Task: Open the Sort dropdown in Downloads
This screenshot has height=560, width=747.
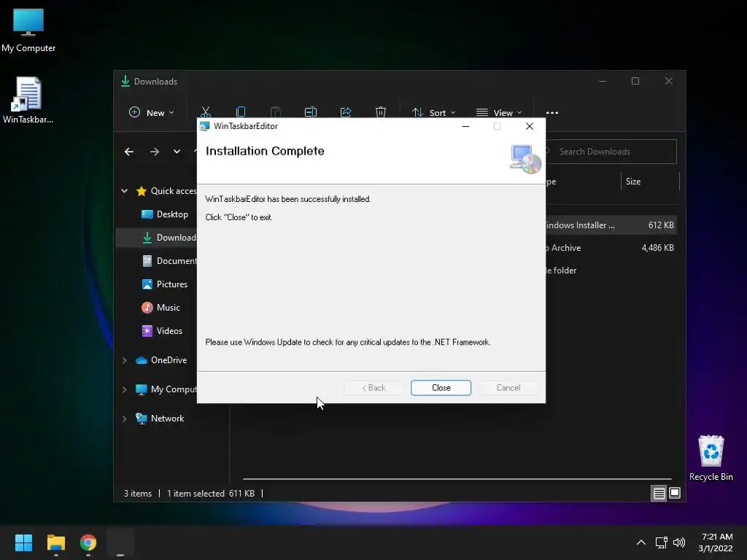Action: 433,113
